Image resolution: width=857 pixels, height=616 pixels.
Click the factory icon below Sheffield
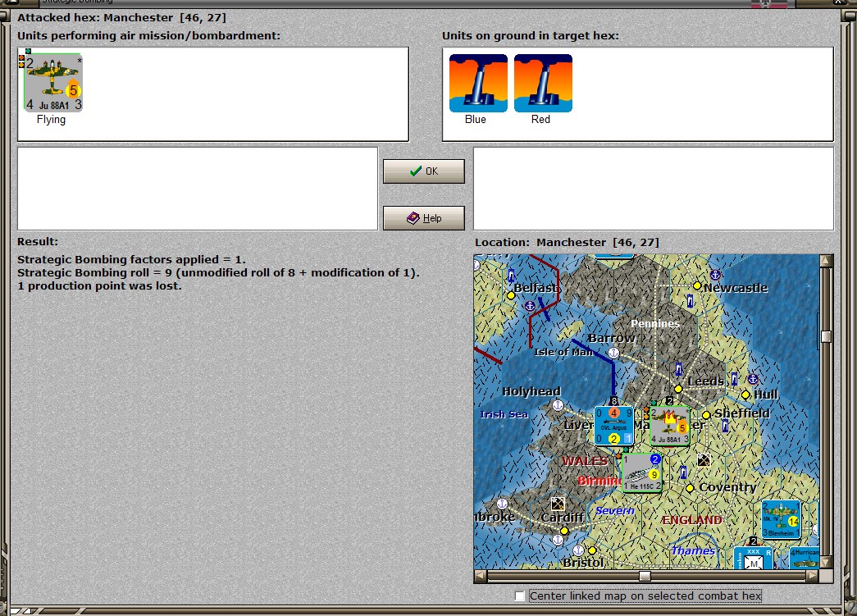[725, 426]
